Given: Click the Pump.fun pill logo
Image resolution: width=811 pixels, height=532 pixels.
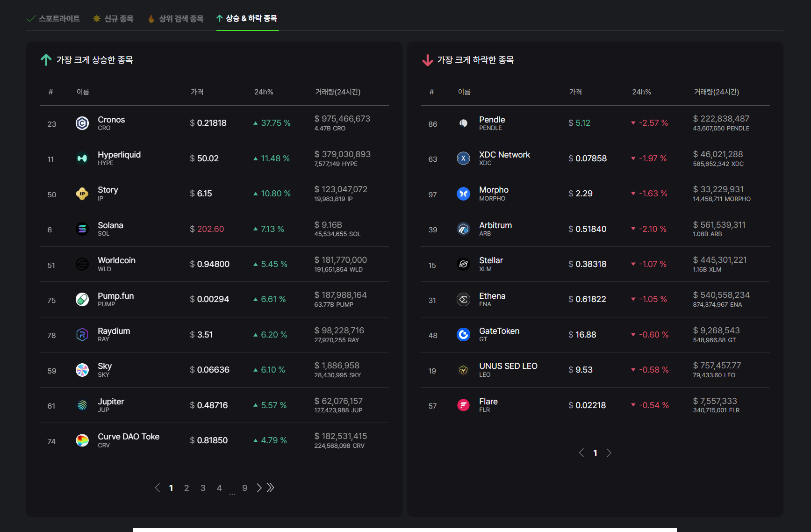Looking at the screenshot, I should pos(82,299).
